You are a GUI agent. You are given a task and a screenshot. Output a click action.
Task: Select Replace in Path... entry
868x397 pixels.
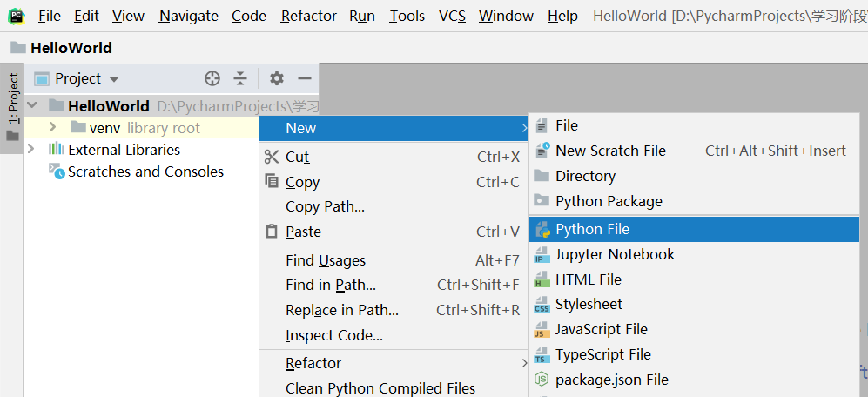pos(394,310)
